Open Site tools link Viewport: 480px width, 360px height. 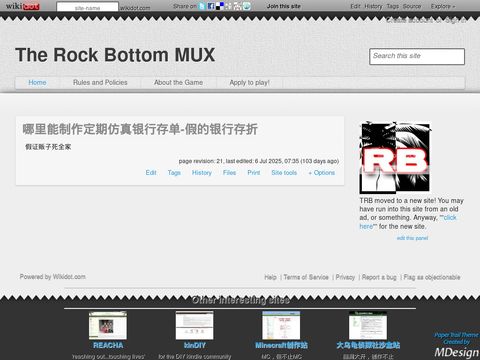click(x=284, y=173)
